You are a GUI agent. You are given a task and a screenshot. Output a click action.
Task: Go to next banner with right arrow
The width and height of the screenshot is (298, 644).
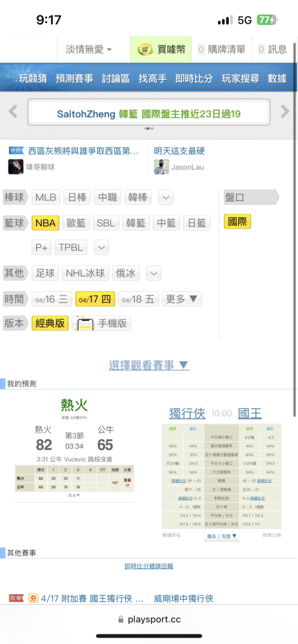point(285,111)
